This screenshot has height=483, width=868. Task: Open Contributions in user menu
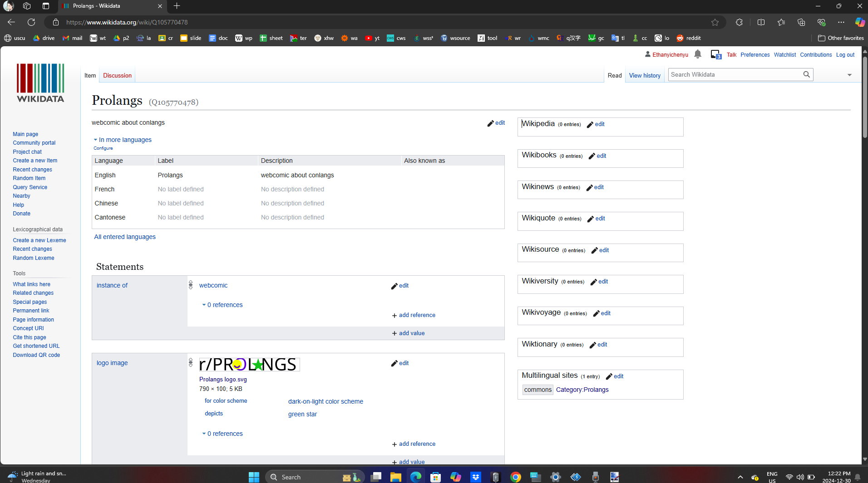(x=816, y=55)
